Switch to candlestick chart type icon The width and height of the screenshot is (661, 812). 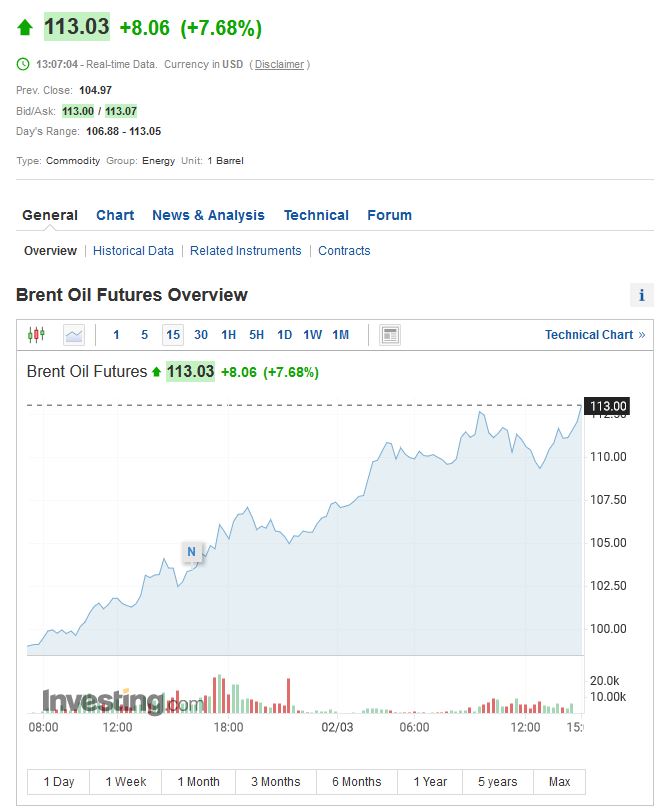coord(37,335)
